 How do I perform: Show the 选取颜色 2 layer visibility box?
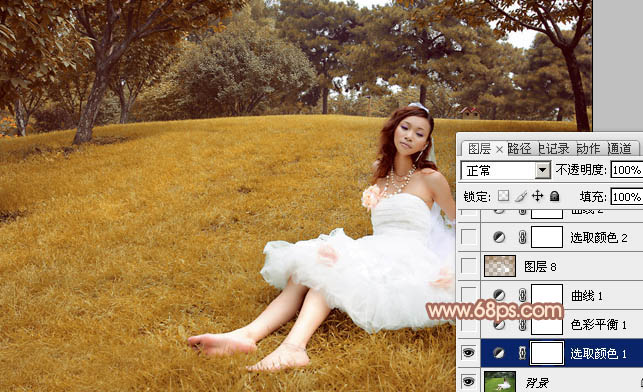[x=469, y=237]
